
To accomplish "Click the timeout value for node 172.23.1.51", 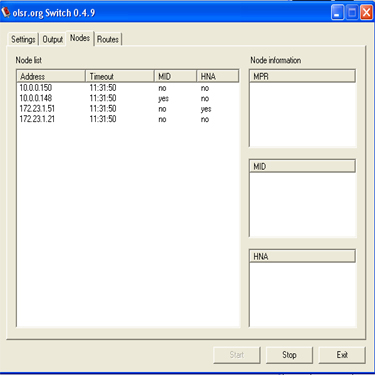I will 103,109.
